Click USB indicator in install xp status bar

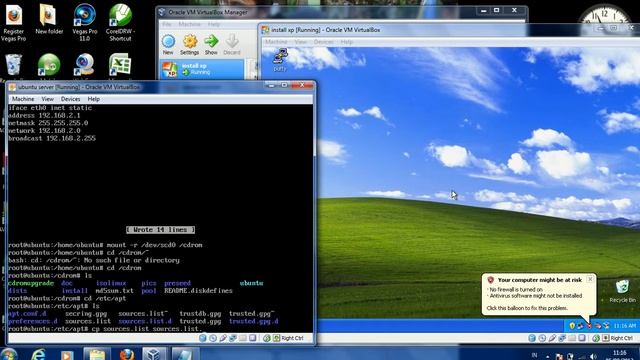(552, 338)
